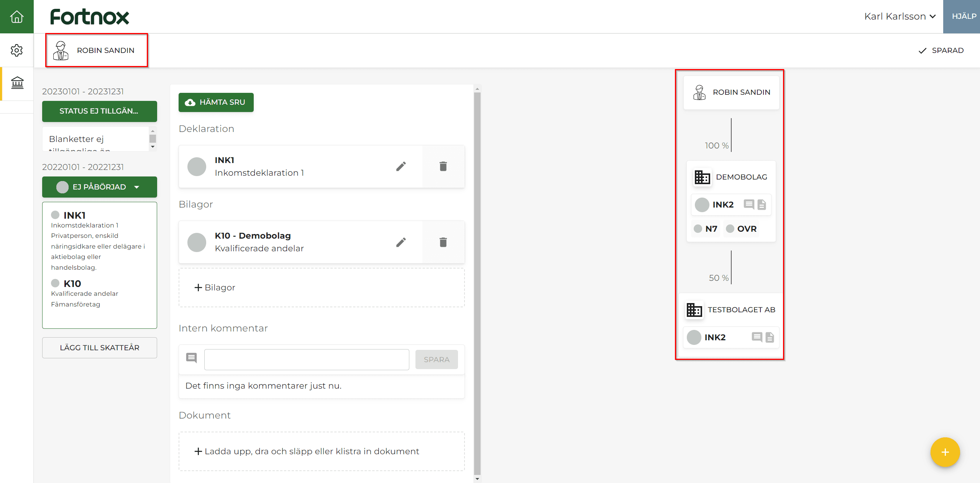Toggle status circle of Testbolaget AB INK2

[x=694, y=337]
